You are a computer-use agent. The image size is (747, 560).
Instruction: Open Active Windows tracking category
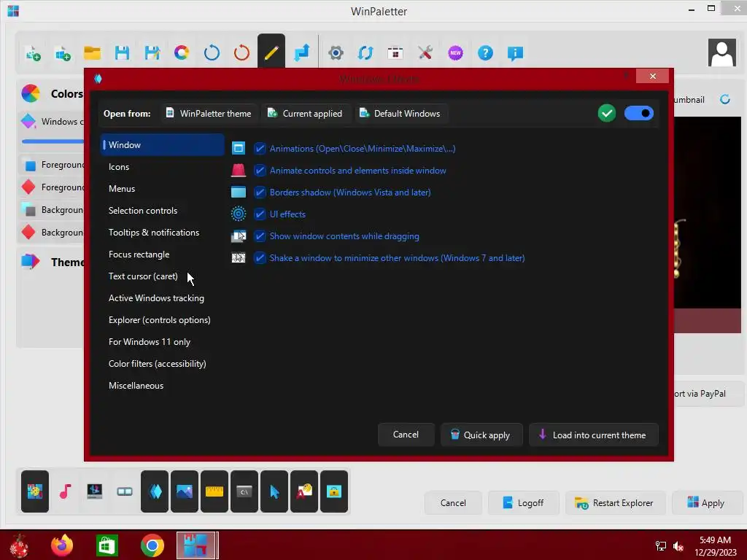pyautogui.click(x=163, y=298)
